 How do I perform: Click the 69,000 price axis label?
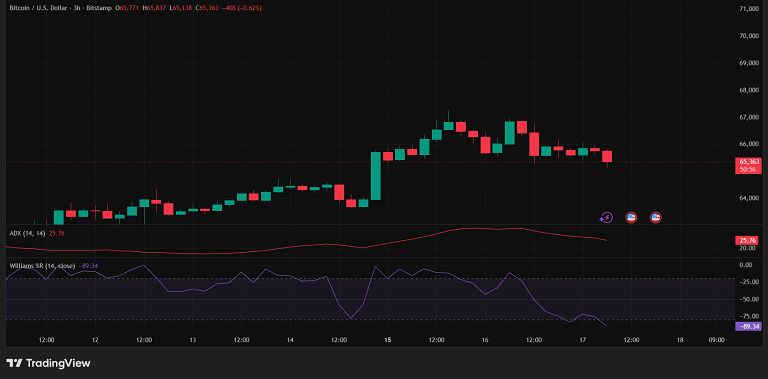[749, 63]
